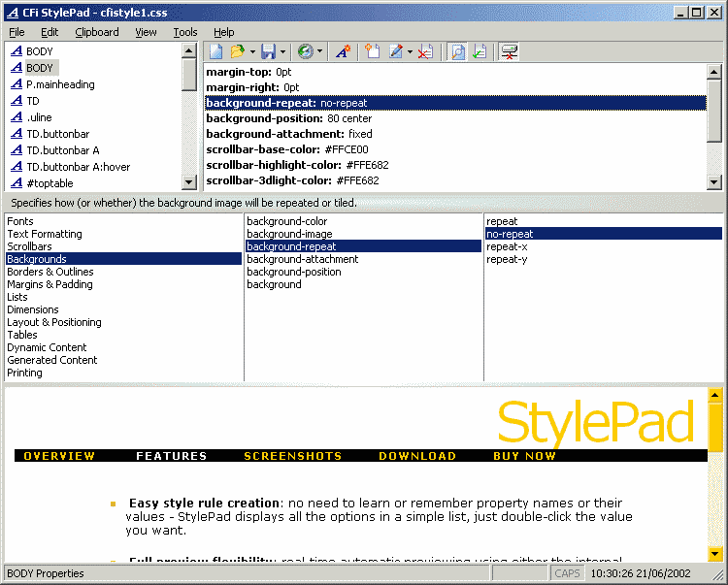Open the dropdown arrow beside Open folder
Image resolution: width=728 pixels, height=585 pixels.
pyautogui.click(x=252, y=51)
